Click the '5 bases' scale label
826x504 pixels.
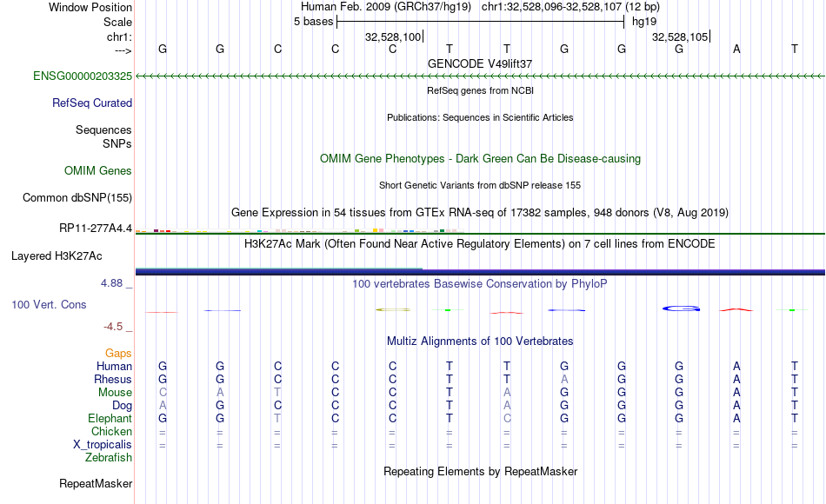pos(314,22)
